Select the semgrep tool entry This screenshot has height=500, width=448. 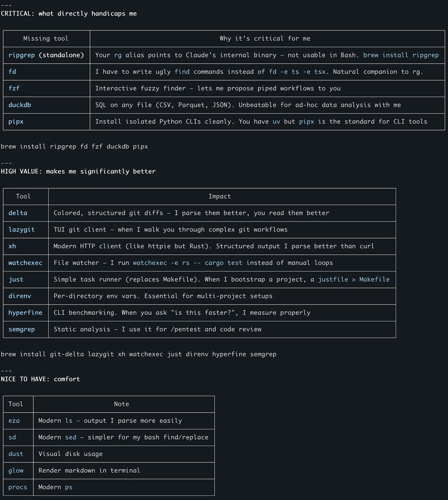coord(21,329)
